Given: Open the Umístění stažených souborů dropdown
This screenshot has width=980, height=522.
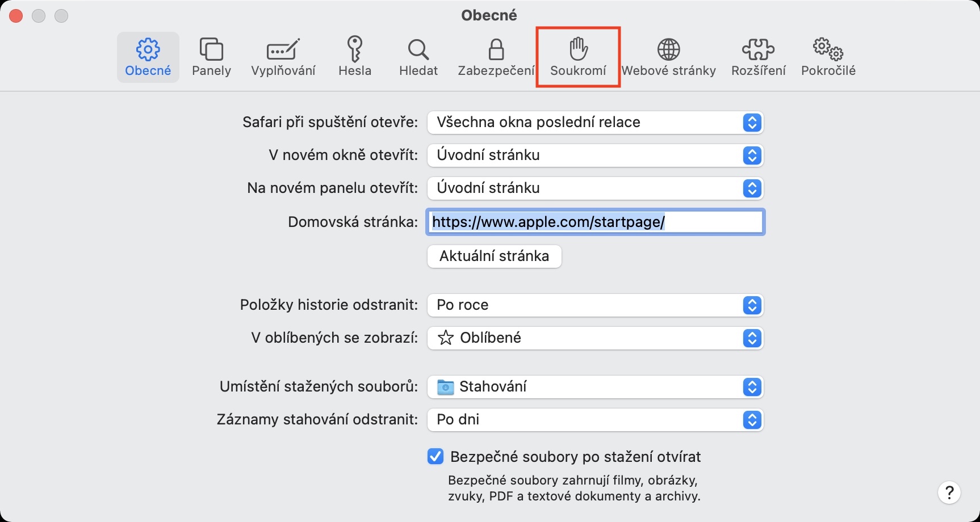Looking at the screenshot, I should 595,387.
